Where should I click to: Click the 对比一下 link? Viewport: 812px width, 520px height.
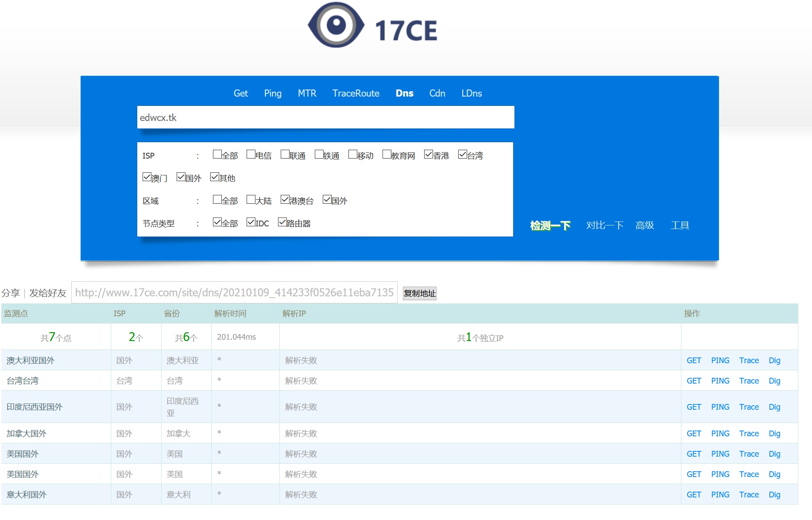604,225
